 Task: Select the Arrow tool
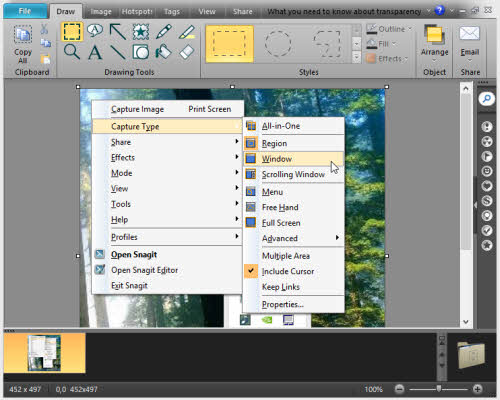(x=118, y=32)
